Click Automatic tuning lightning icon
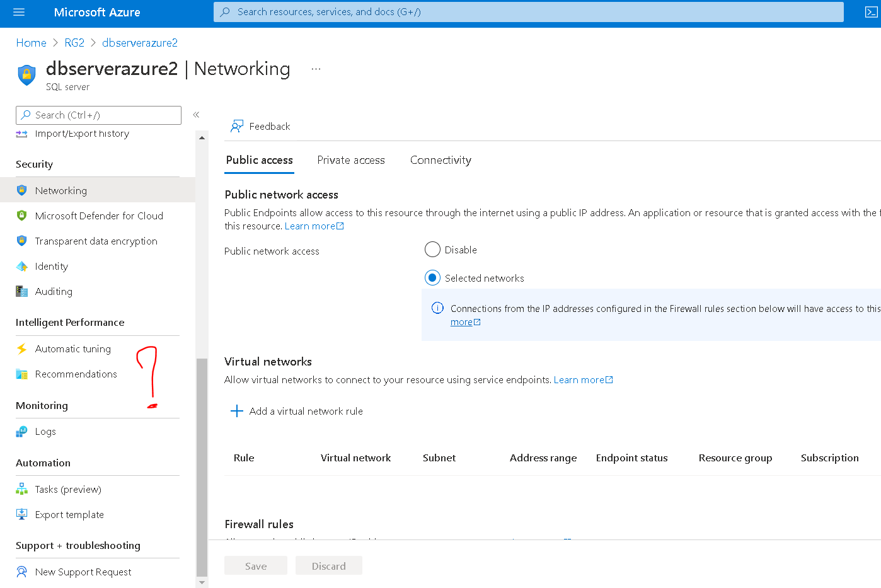881x588 pixels. [22, 349]
